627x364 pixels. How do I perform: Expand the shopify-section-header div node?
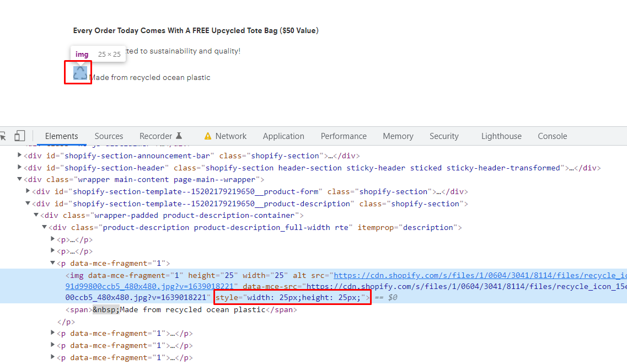[x=20, y=168]
